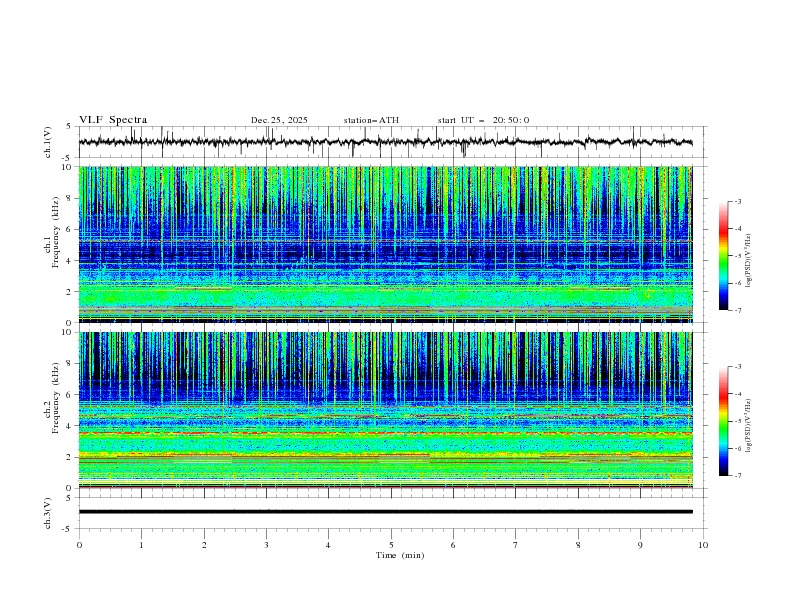Click the ch.2 spectrogram "2" kHz tick label
Viewport: 792px width, 612px height.
point(69,457)
